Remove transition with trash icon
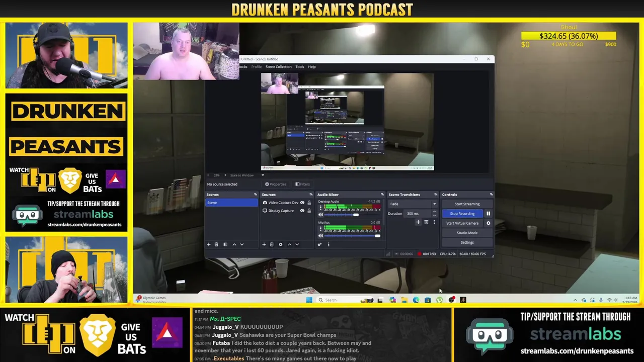Image resolution: width=644 pixels, height=362 pixels. [x=426, y=222]
